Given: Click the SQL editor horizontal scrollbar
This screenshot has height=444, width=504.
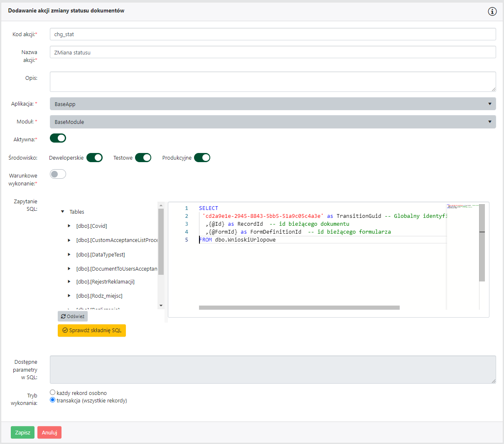Looking at the screenshot, I should point(299,308).
